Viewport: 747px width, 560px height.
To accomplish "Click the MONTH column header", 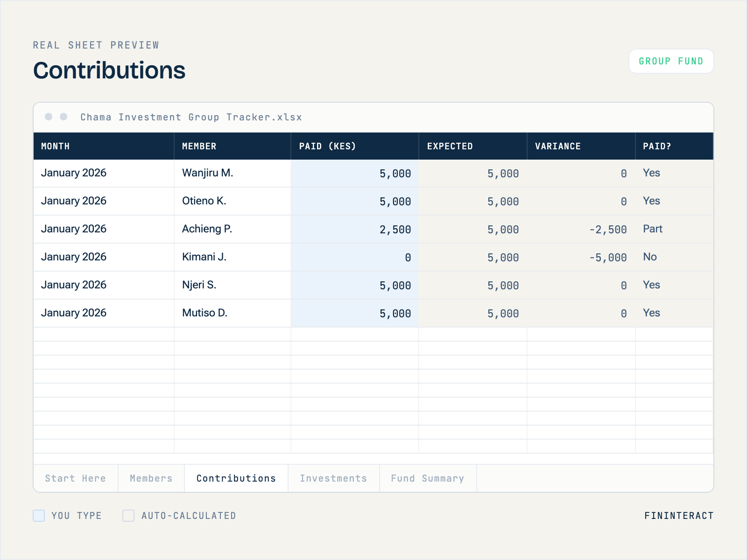I will (104, 146).
